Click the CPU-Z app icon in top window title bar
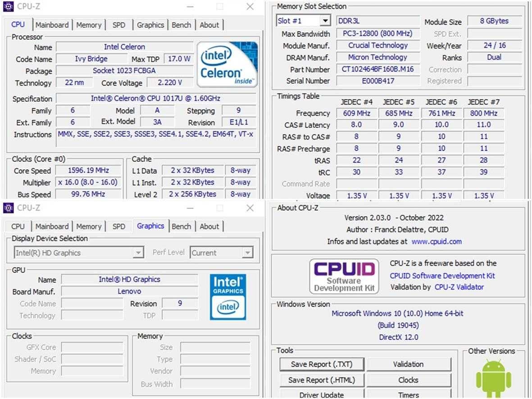This screenshot has height=399, width=532. click(x=8, y=6)
